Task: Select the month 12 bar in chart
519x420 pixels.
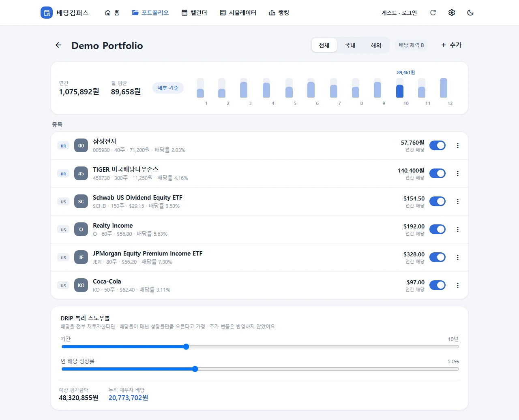Action: click(444, 88)
